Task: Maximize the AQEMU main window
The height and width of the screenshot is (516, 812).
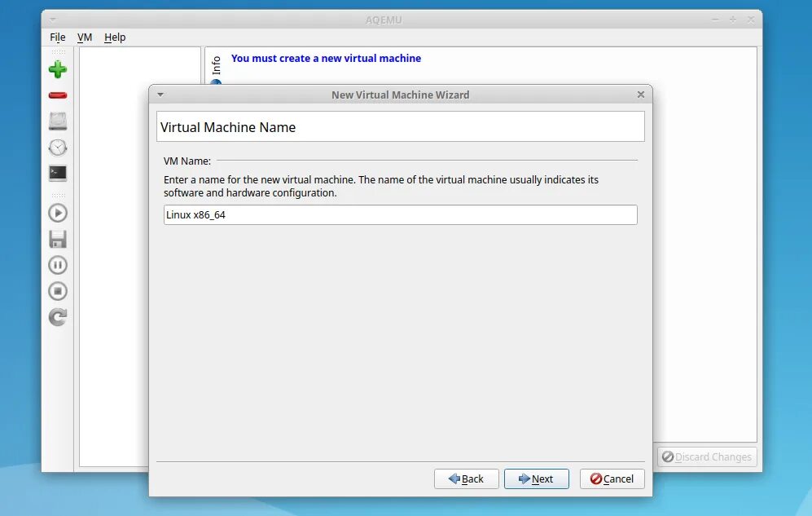Action: pos(733,20)
